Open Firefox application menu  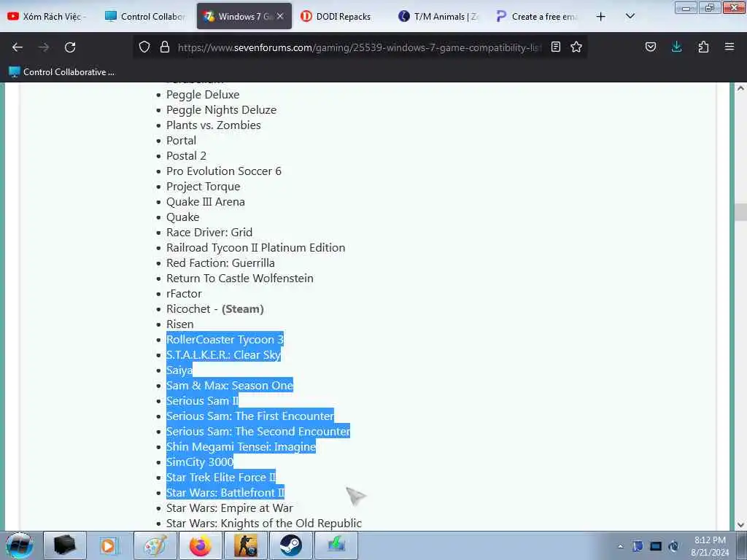point(729,47)
